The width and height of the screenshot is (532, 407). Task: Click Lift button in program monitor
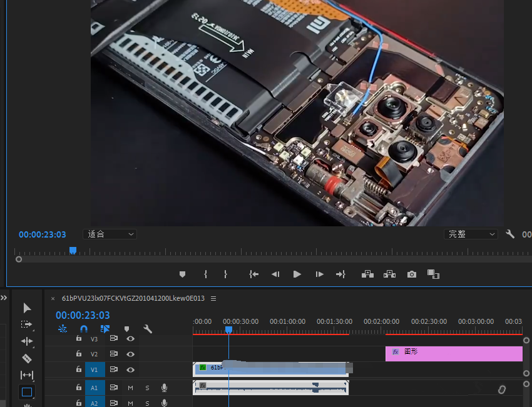click(367, 274)
